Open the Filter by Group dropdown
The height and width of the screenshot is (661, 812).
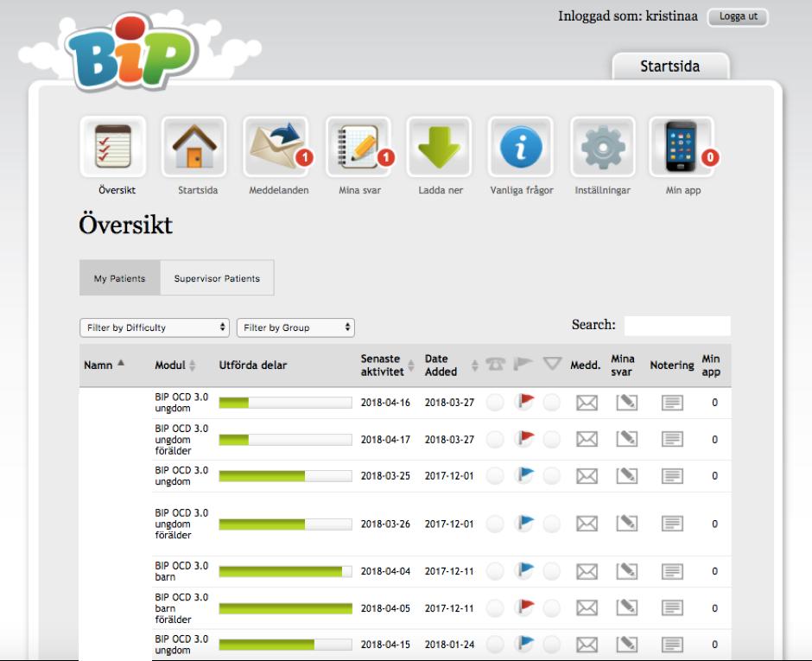295,327
